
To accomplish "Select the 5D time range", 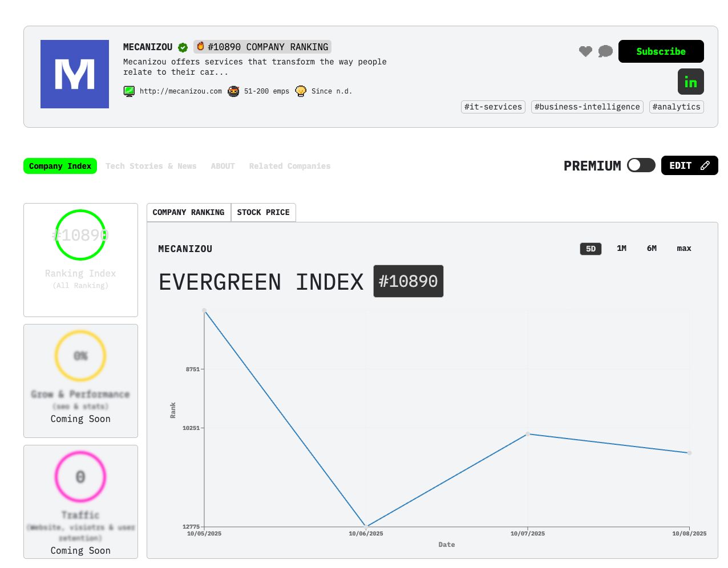I will pyautogui.click(x=591, y=249).
